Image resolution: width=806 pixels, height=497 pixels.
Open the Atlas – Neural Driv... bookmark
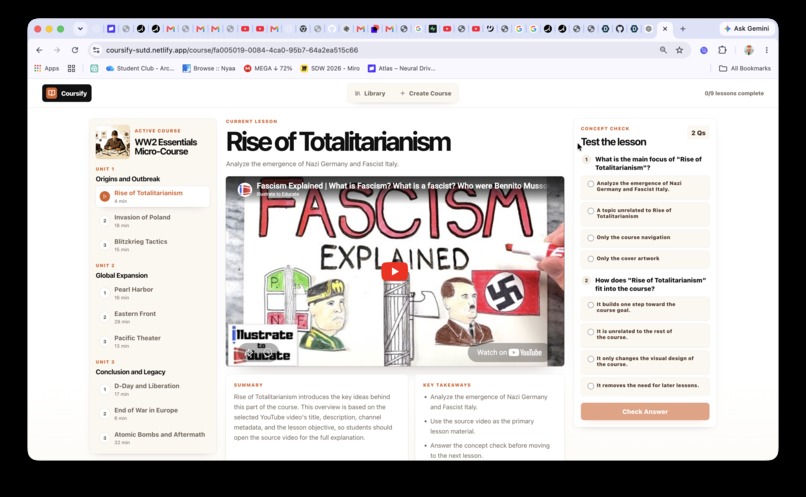pyautogui.click(x=401, y=68)
